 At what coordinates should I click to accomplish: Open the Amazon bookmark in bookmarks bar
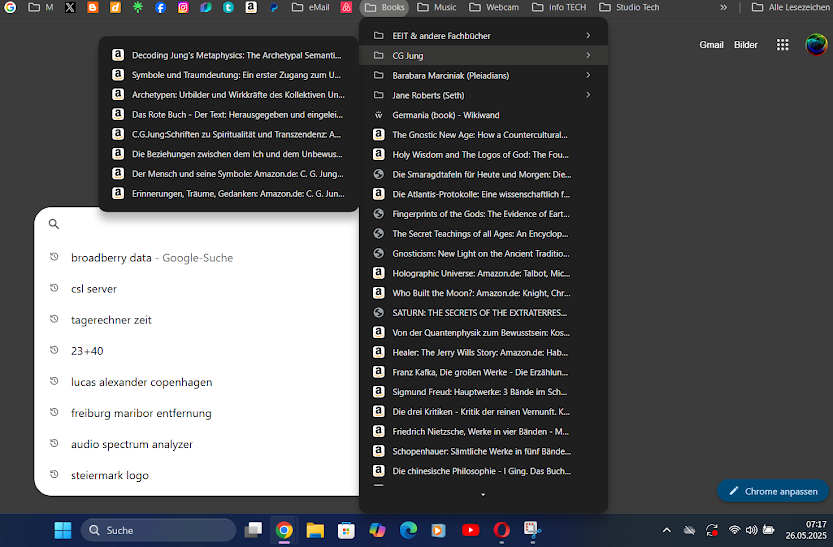click(x=251, y=7)
